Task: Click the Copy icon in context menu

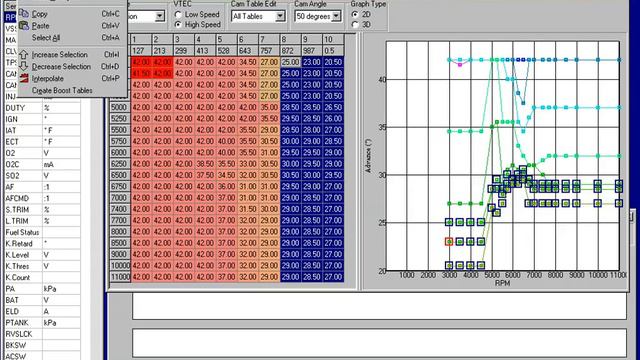Action: 24,13
